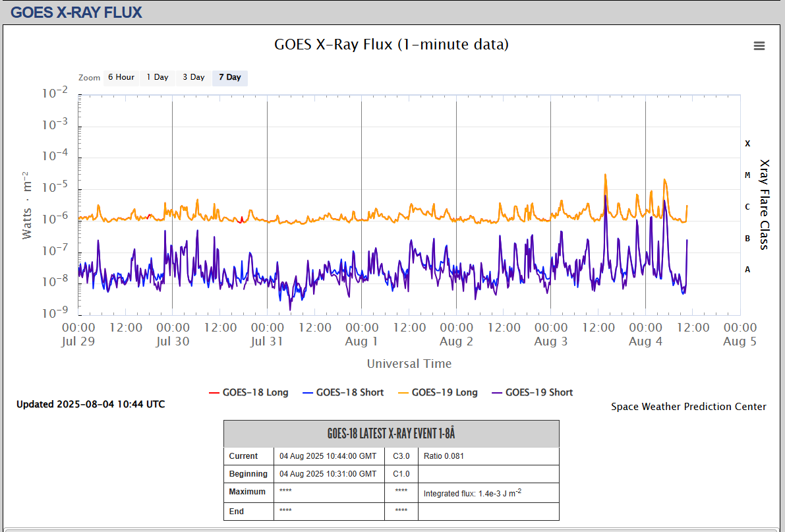Click the A flare class label
This screenshot has width=785, height=532.
[x=747, y=270]
